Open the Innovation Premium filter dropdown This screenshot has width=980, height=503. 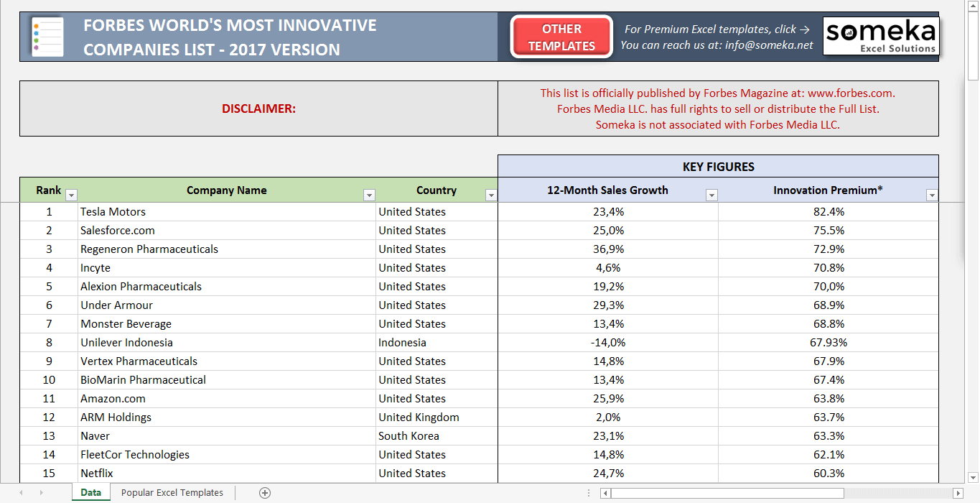pyautogui.click(x=932, y=195)
